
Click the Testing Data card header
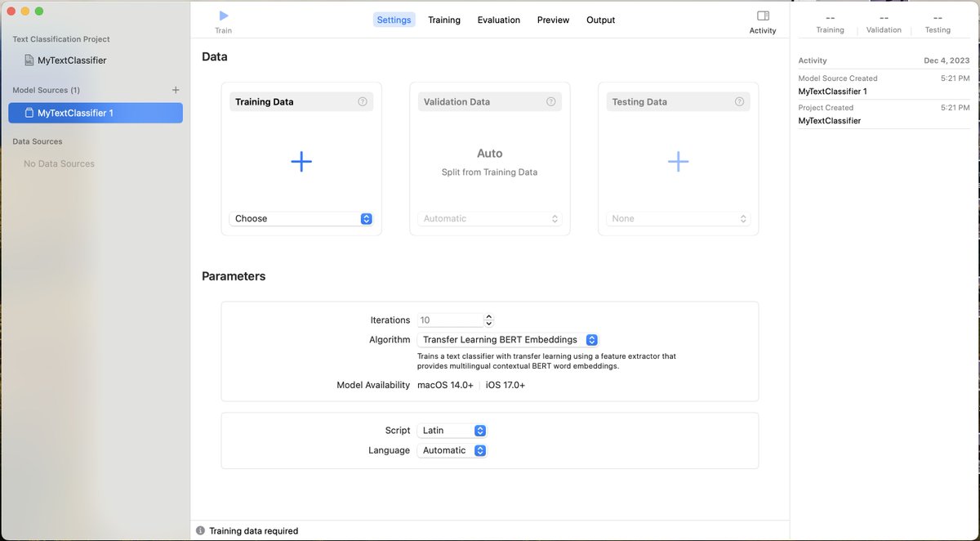coord(679,102)
